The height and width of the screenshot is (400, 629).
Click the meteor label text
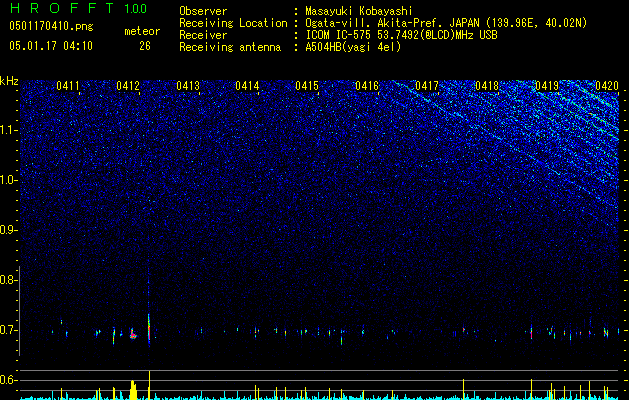click(142, 31)
